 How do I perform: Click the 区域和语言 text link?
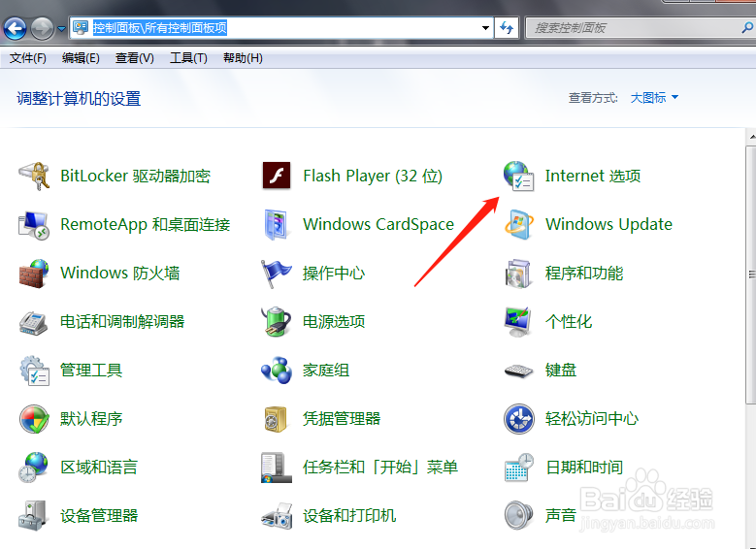point(99,468)
